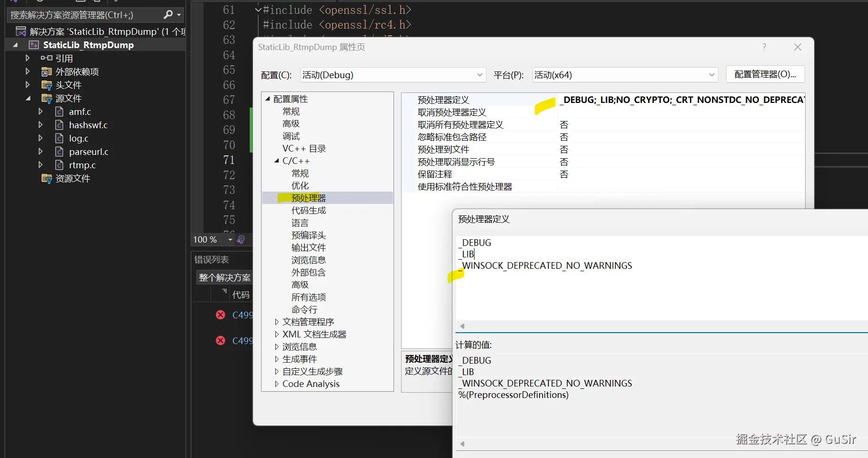Click the log.c file icon
The height and width of the screenshot is (458, 868).
(x=60, y=138)
